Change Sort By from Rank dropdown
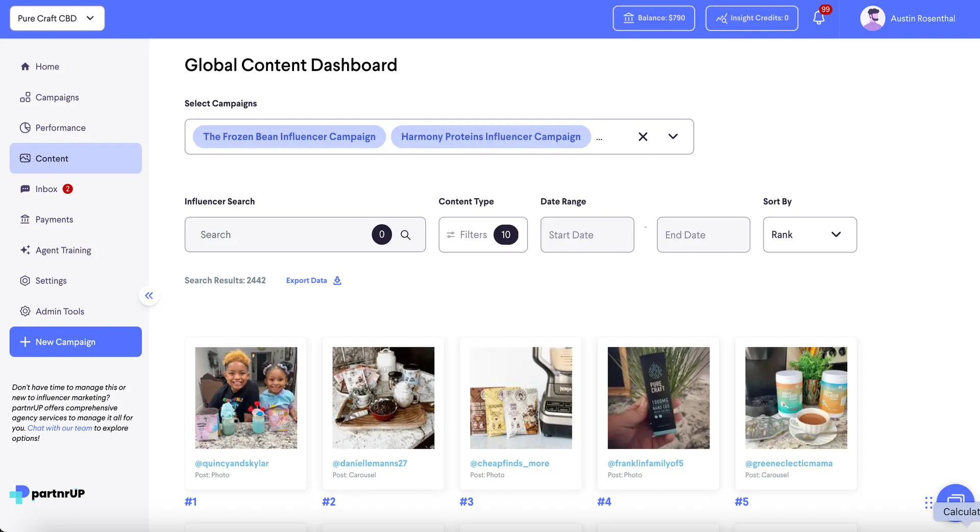Screen dimensions: 980x532 (x=810, y=235)
